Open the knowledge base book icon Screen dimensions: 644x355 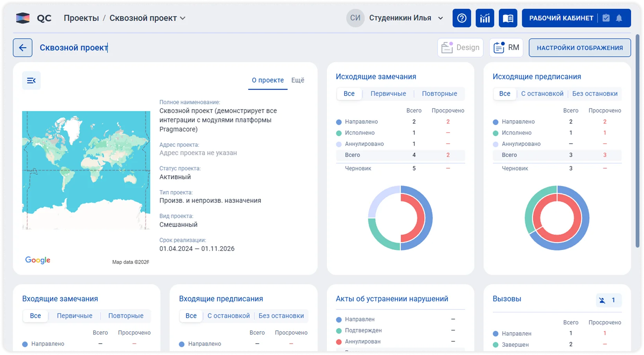point(508,18)
